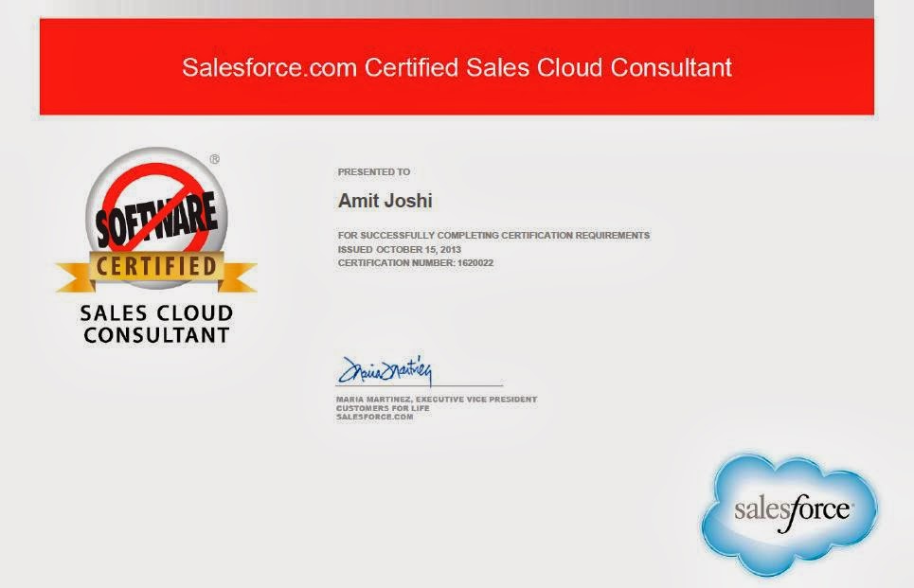Click the right tail of the gold ribbon
Image resolution: width=914 pixels, height=588 pixels.
click(241, 278)
